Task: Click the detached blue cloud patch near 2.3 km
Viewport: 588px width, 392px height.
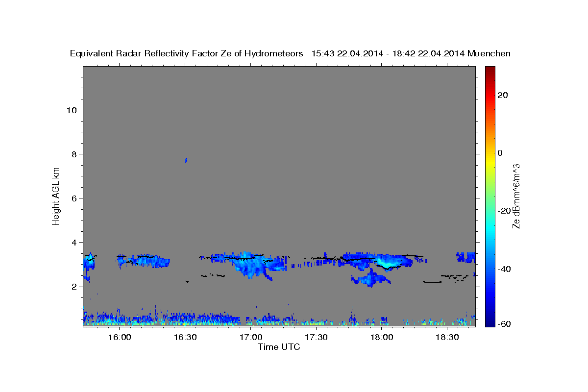Action: (370, 279)
